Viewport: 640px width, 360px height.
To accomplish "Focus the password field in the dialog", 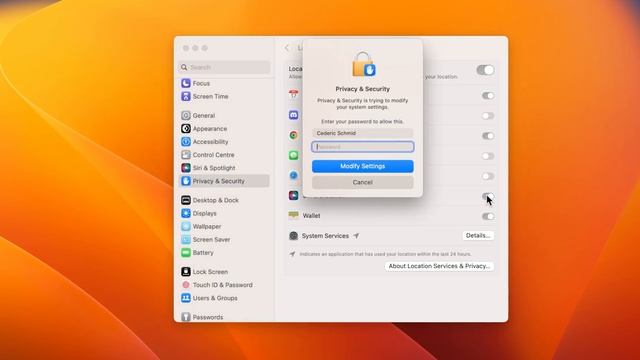I will point(362,147).
